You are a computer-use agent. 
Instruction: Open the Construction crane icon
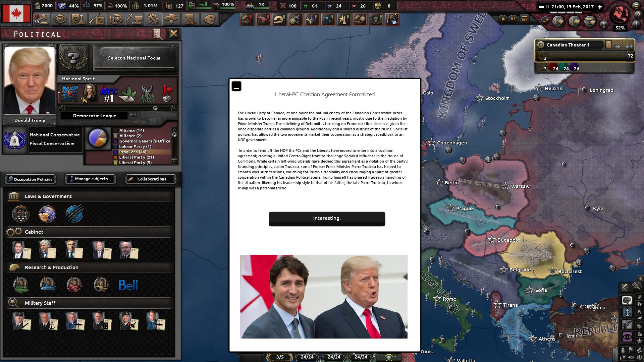pyautogui.click(x=134, y=19)
